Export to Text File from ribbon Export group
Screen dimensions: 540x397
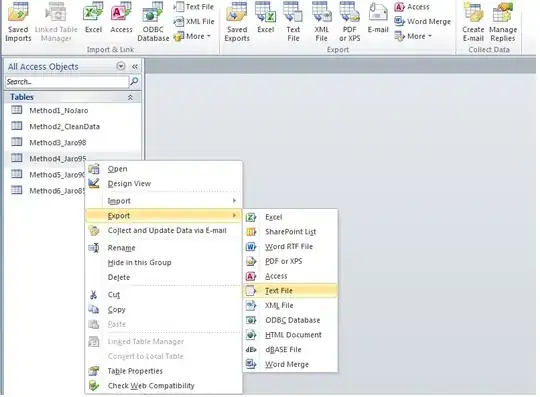293,22
